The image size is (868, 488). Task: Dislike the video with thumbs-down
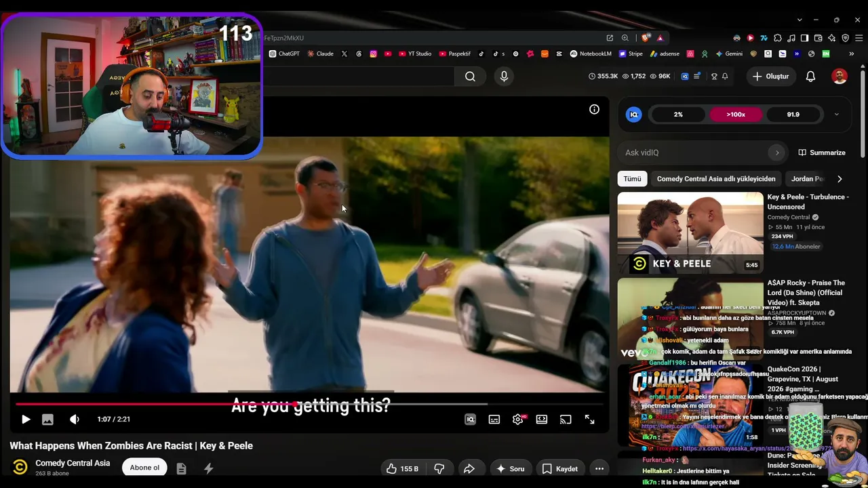pos(439,468)
